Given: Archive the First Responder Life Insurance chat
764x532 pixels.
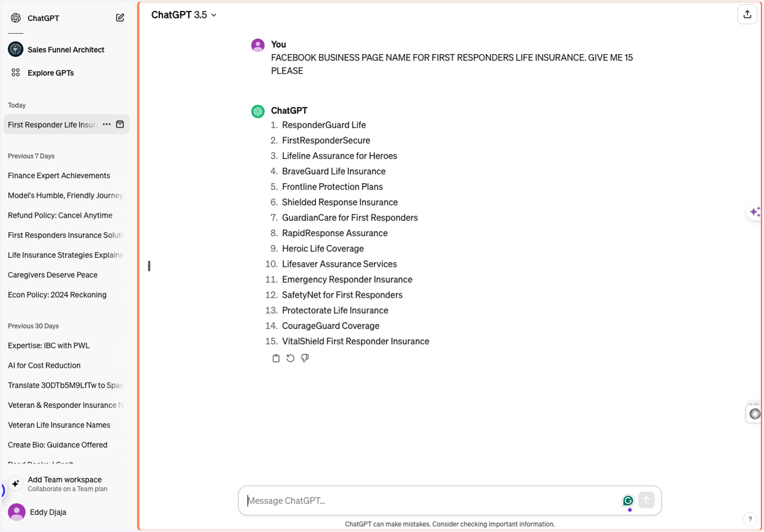Looking at the screenshot, I should [120, 125].
